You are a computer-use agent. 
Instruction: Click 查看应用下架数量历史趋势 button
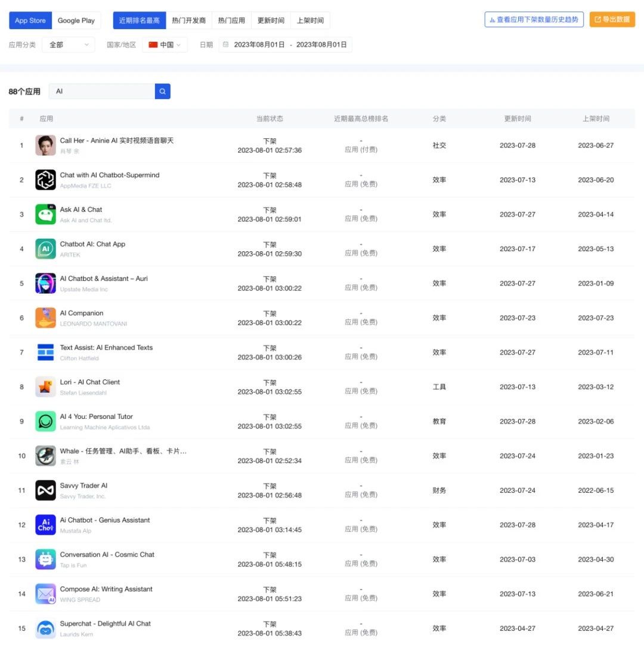point(534,19)
